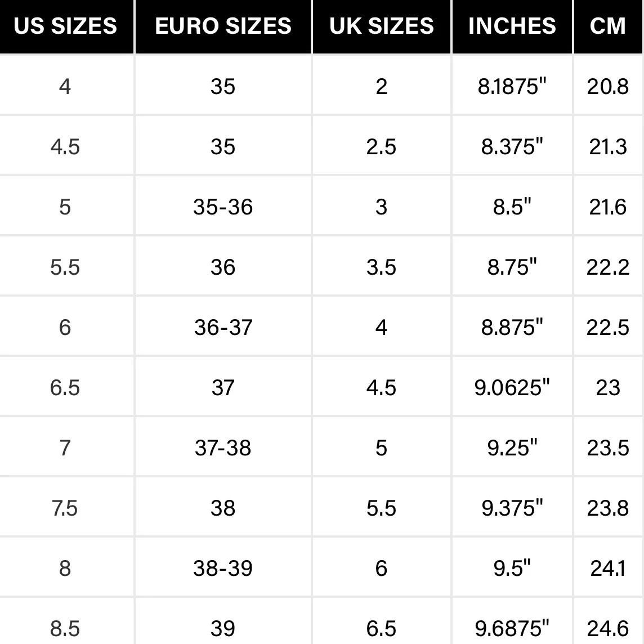The image size is (644, 644).
Task: Click the CM column header
Action: pyautogui.click(x=608, y=26)
